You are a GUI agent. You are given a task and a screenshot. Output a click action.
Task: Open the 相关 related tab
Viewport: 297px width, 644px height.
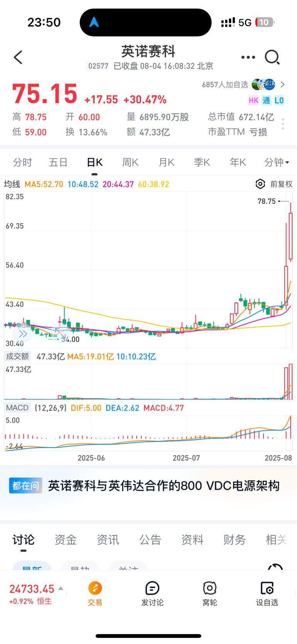277,540
